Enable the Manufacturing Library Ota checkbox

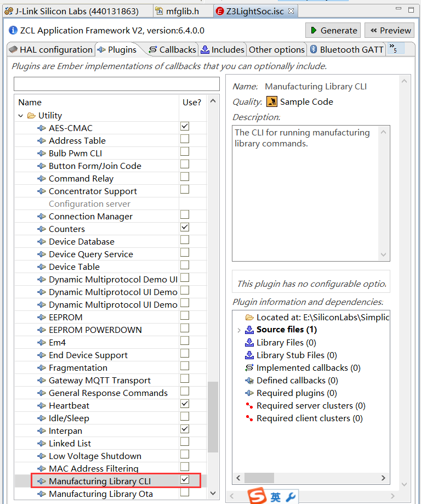(x=185, y=492)
